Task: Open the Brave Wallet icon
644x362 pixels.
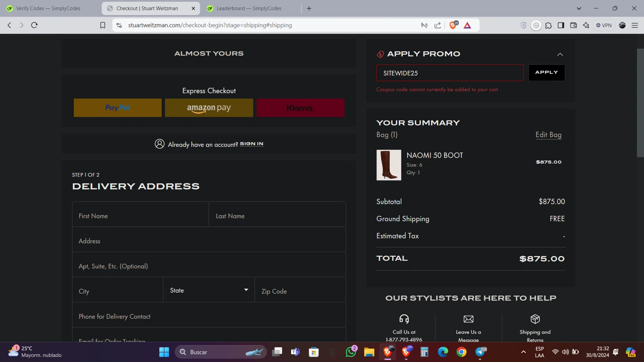Action: (573, 25)
